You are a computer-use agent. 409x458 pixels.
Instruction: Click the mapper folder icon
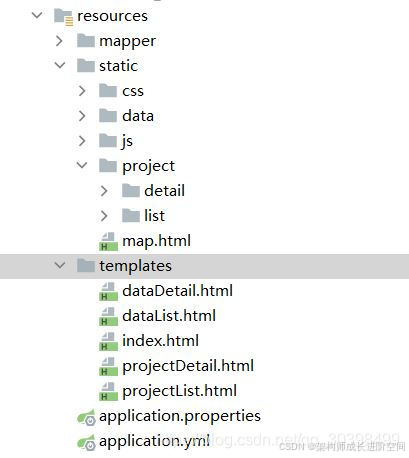pyautogui.click(x=86, y=41)
